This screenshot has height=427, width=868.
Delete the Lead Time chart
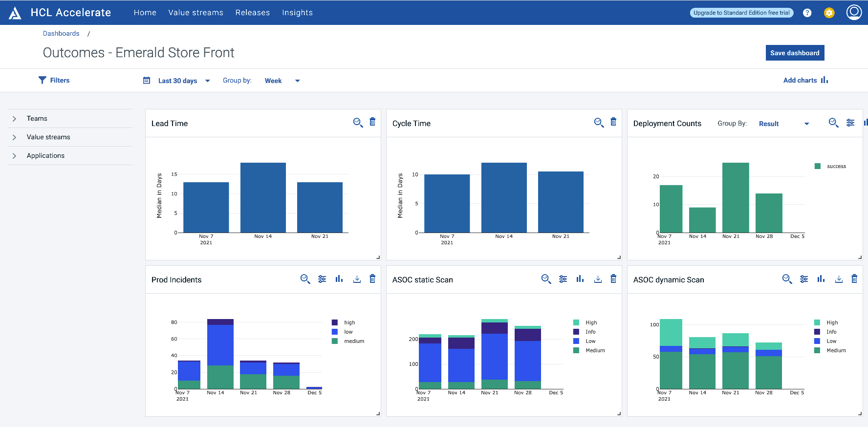[372, 122]
